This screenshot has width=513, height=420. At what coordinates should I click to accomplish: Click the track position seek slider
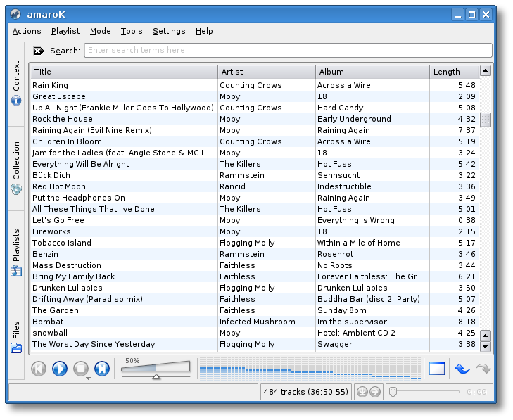(x=424, y=392)
